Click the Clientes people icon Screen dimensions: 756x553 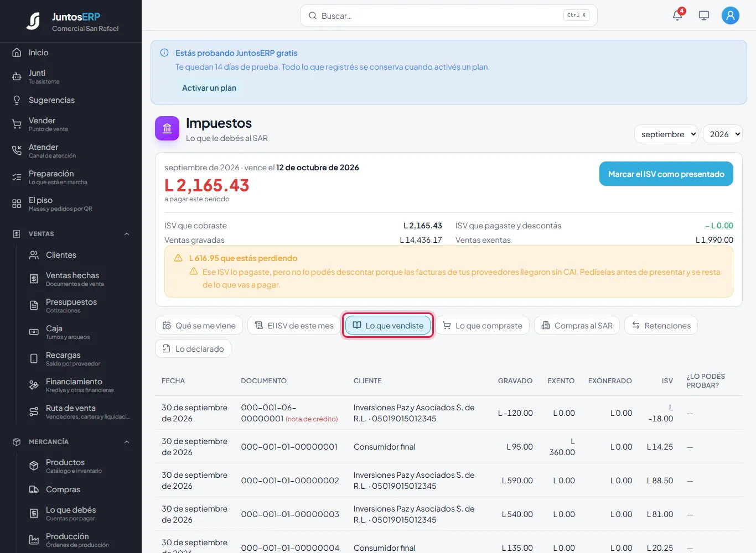pos(34,255)
